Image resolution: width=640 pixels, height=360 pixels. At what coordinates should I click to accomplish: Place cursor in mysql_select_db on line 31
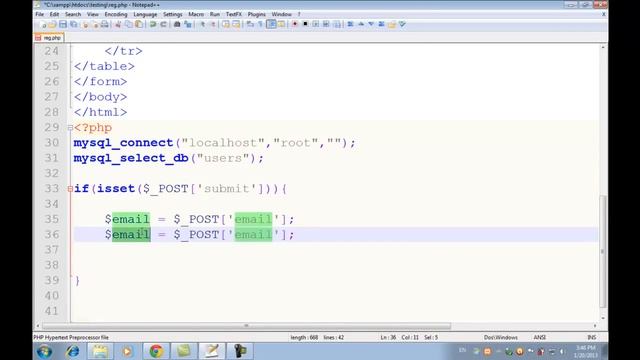(x=131, y=158)
